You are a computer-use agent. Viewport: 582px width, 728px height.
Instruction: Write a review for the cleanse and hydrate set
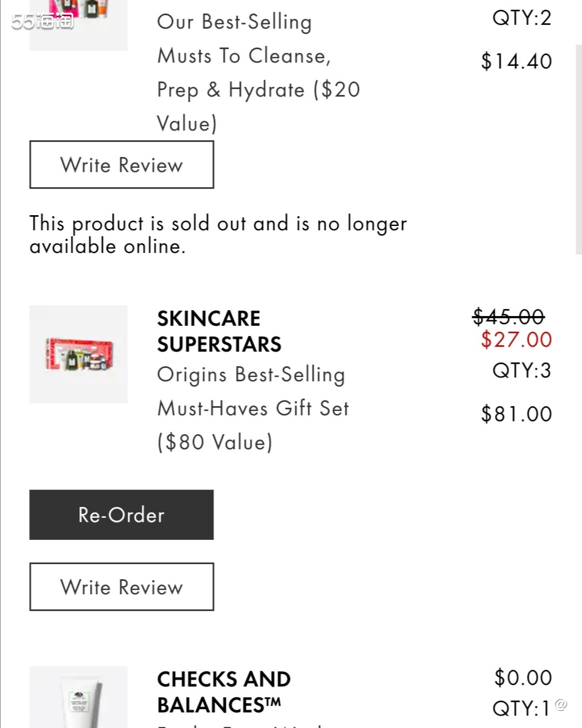(x=121, y=164)
